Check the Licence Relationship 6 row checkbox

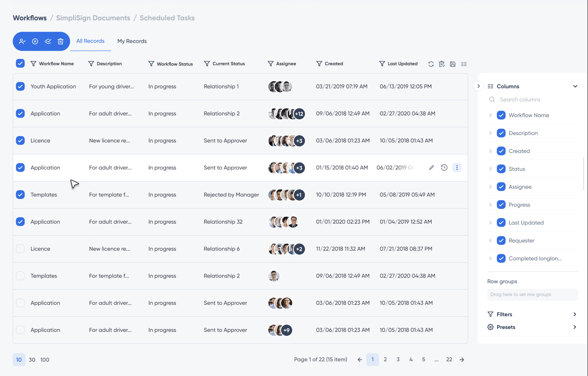(20, 249)
